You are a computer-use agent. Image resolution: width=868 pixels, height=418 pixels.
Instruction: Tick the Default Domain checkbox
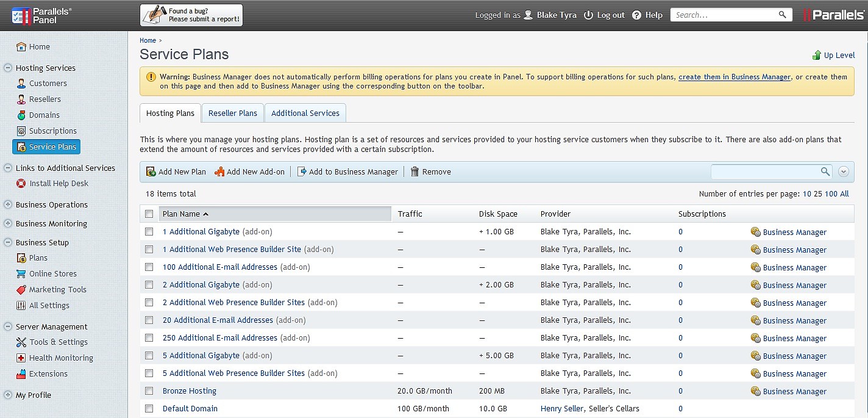pyautogui.click(x=149, y=408)
